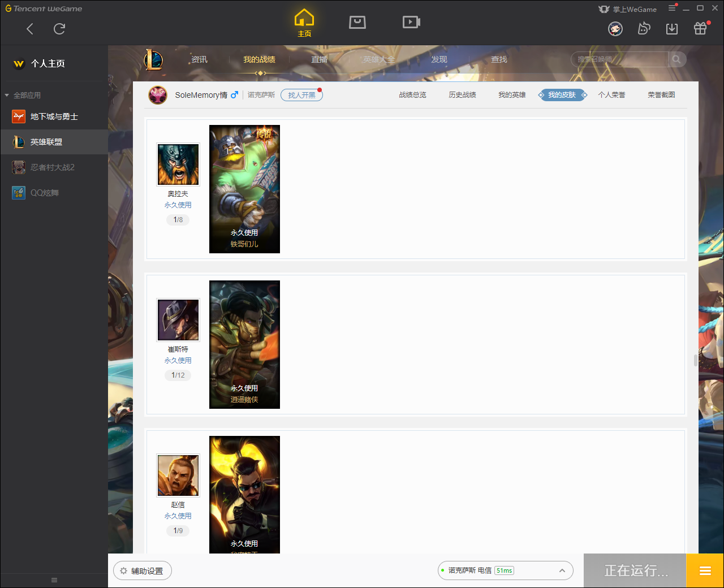
Task: Select 英雄联盟 in sidebar
Action: click(54, 142)
